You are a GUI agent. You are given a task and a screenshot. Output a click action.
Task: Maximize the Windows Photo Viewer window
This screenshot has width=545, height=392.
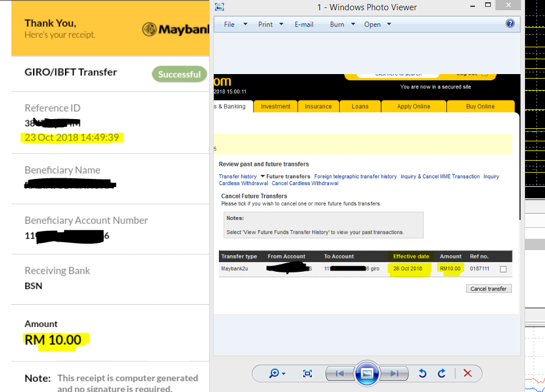point(488,5)
